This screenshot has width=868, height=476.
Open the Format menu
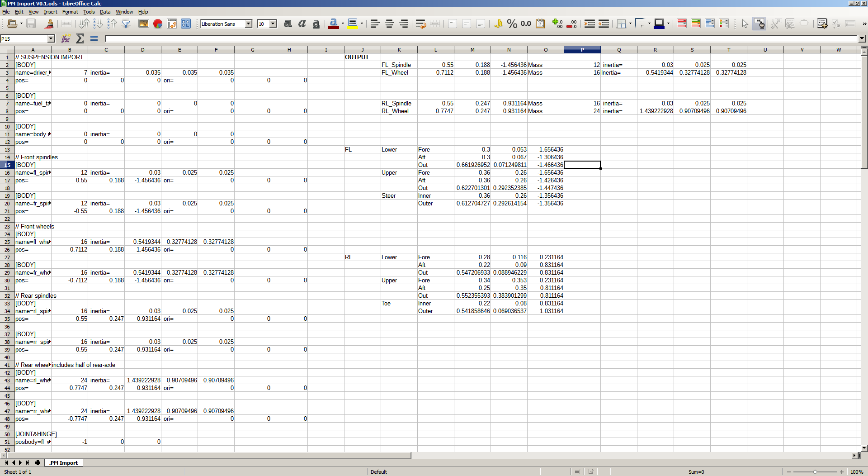point(70,12)
